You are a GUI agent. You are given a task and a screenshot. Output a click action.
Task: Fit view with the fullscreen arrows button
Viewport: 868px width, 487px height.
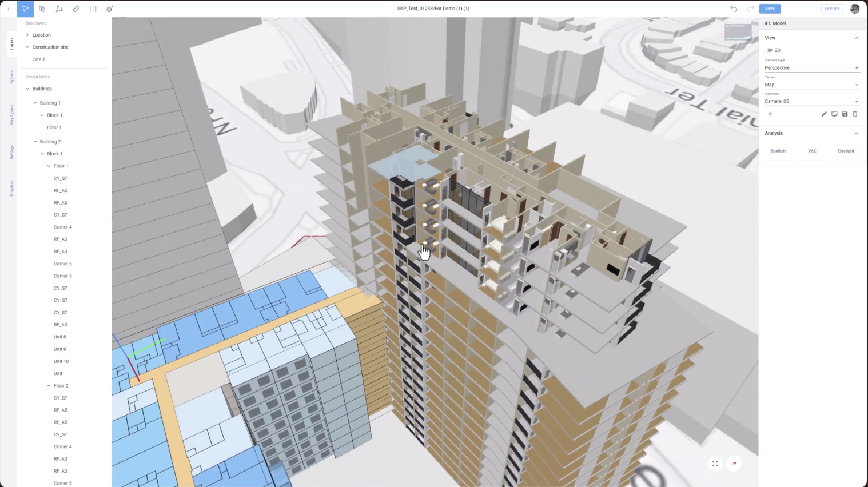point(715,464)
